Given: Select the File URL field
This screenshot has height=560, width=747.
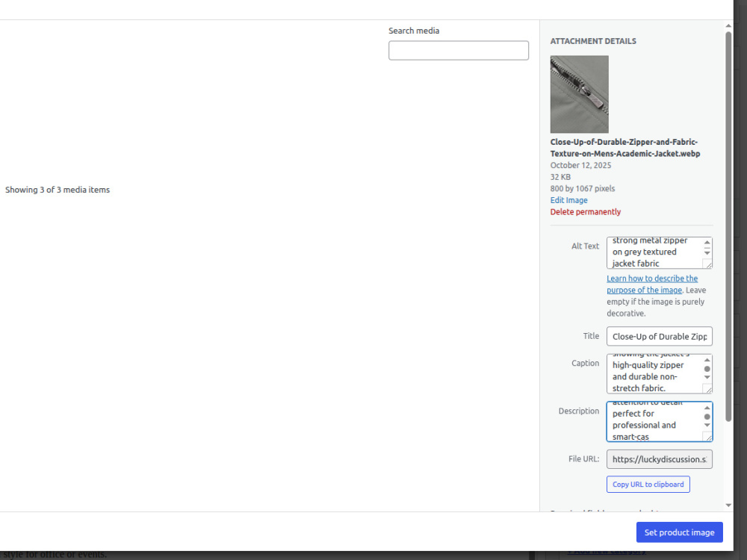Looking at the screenshot, I should pos(660,459).
